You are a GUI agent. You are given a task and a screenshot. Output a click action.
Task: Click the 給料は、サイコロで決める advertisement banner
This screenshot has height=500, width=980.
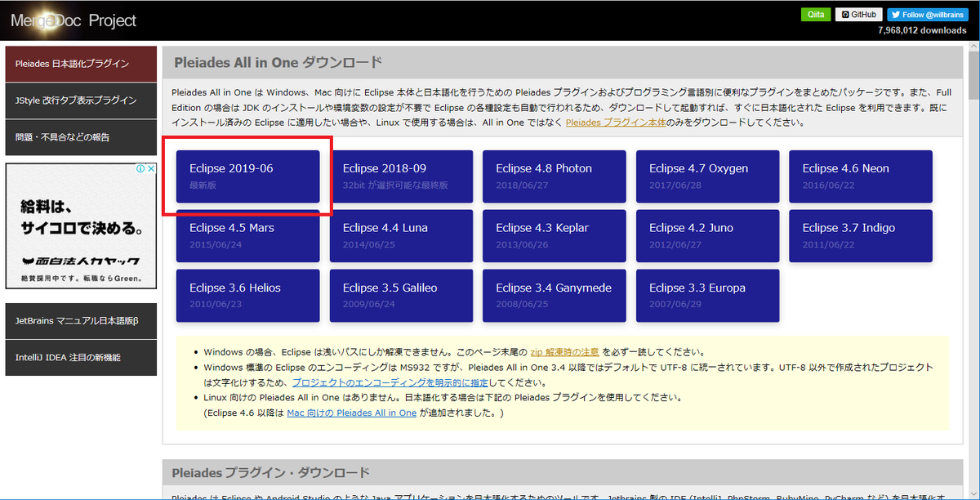81,226
